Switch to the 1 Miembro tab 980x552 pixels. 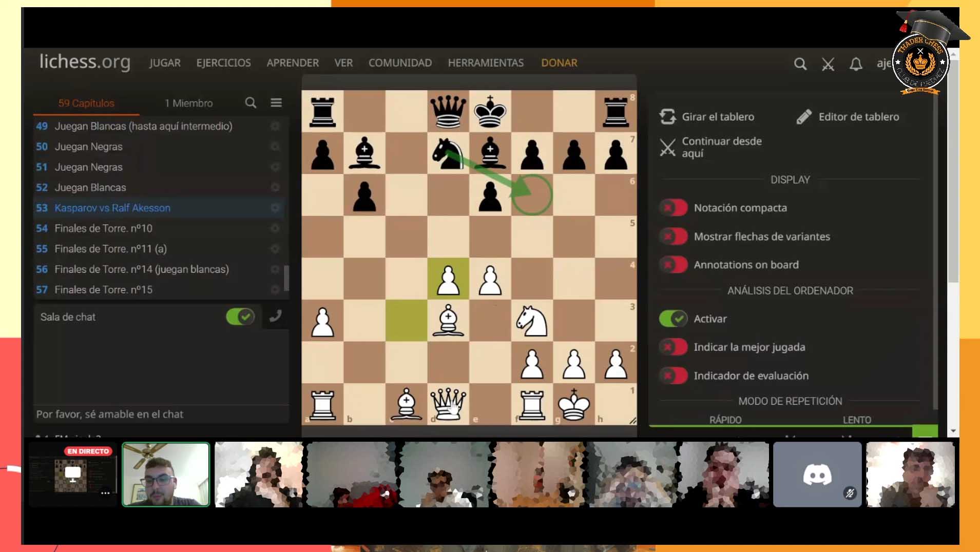pos(188,103)
